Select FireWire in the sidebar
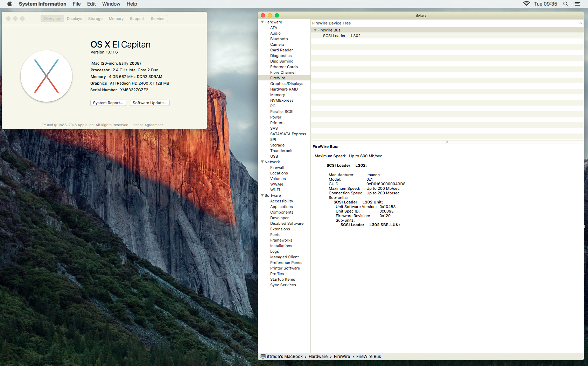588x366 pixels. pyautogui.click(x=284, y=78)
